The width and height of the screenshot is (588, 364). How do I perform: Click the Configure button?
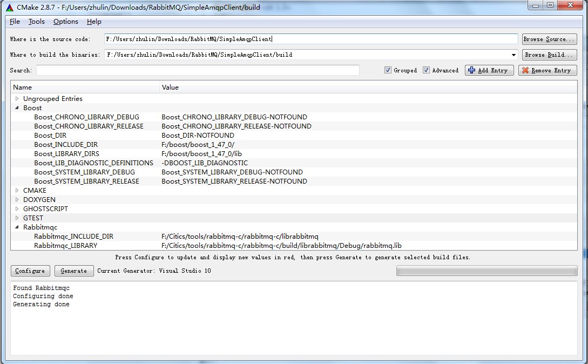pos(30,271)
